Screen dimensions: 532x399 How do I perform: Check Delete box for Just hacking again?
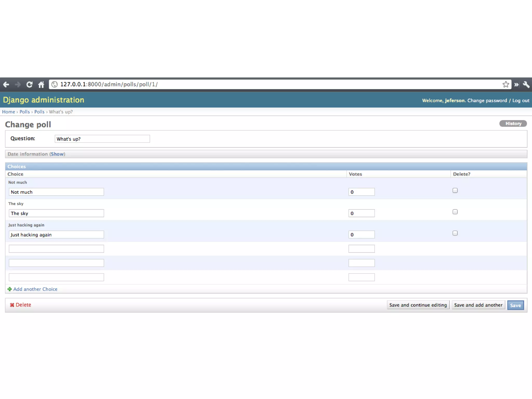[455, 233]
